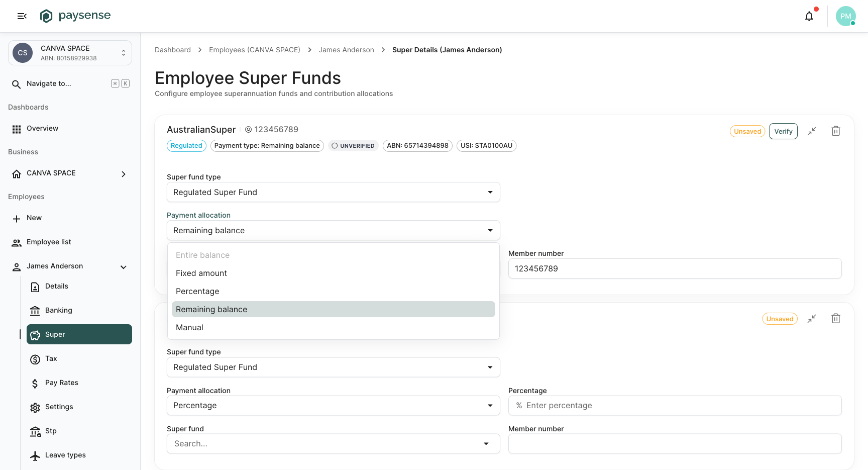Click the Banking institution icon
The width and height of the screenshot is (868, 470).
click(35, 311)
